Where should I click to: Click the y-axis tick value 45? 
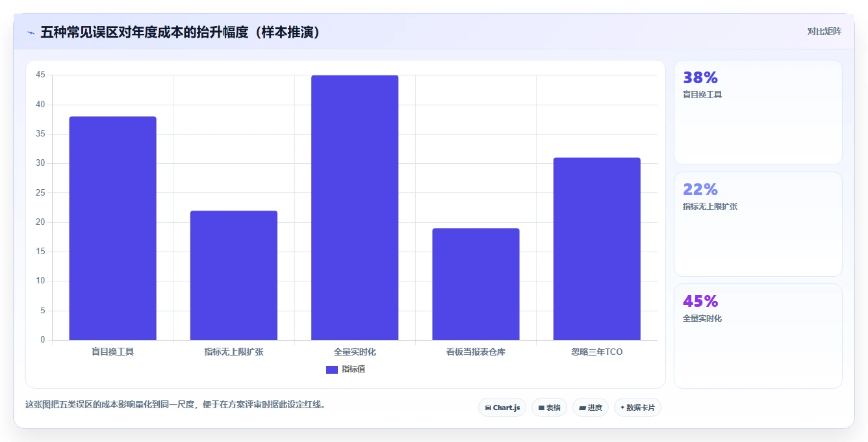(40, 75)
